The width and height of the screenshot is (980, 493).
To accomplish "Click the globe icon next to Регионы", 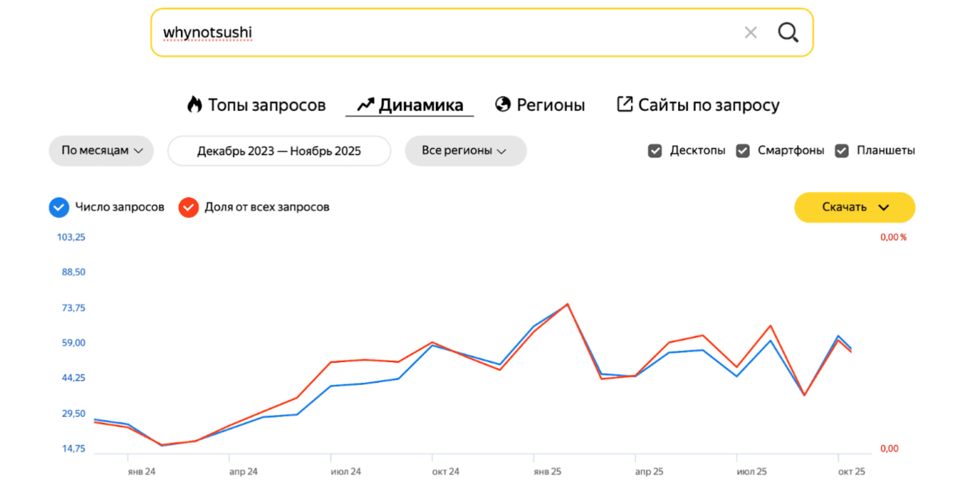I will point(503,105).
